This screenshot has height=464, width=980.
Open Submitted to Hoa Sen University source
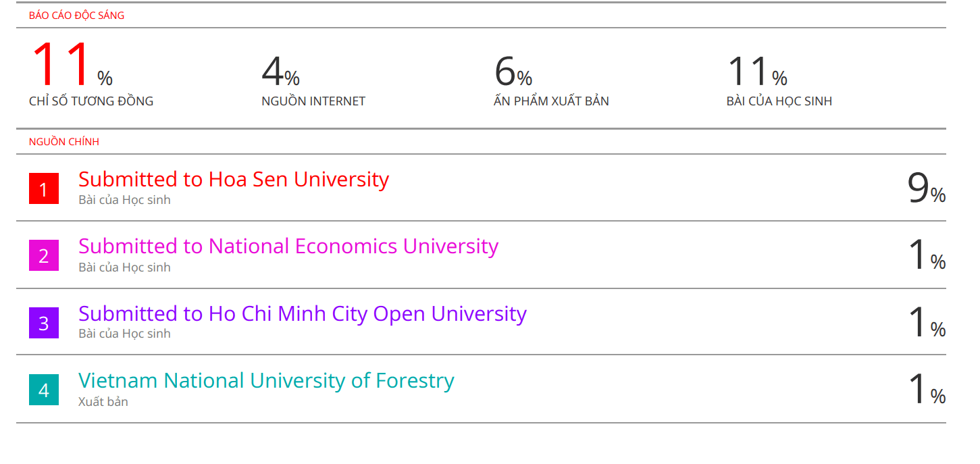[234, 179]
